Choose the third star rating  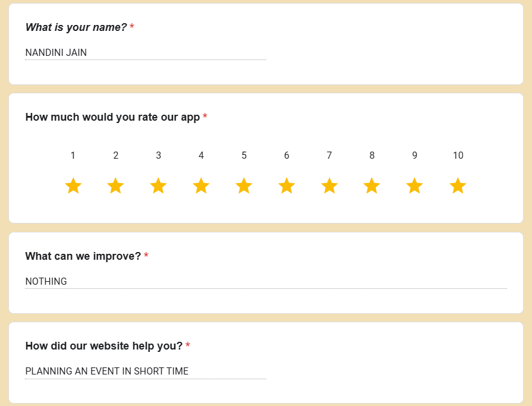click(158, 186)
